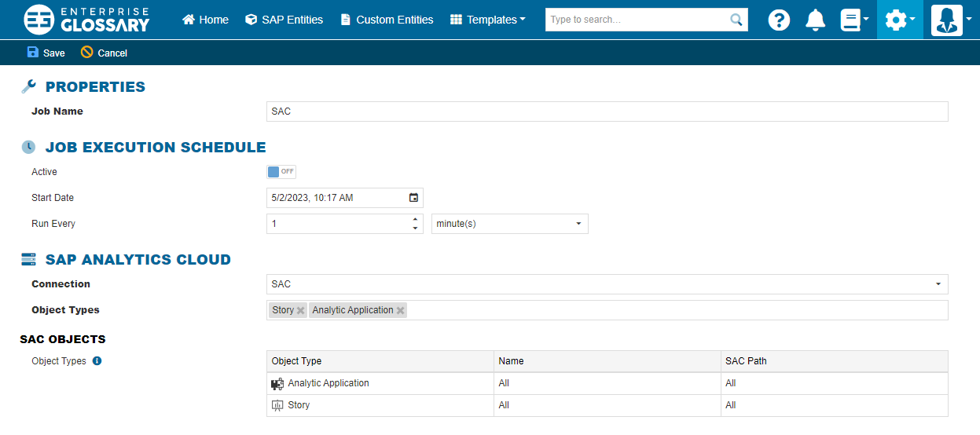Open the Connection SAC dropdown
Image resolution: width=980 pixels, height=435 pixels.
(607, 284)
